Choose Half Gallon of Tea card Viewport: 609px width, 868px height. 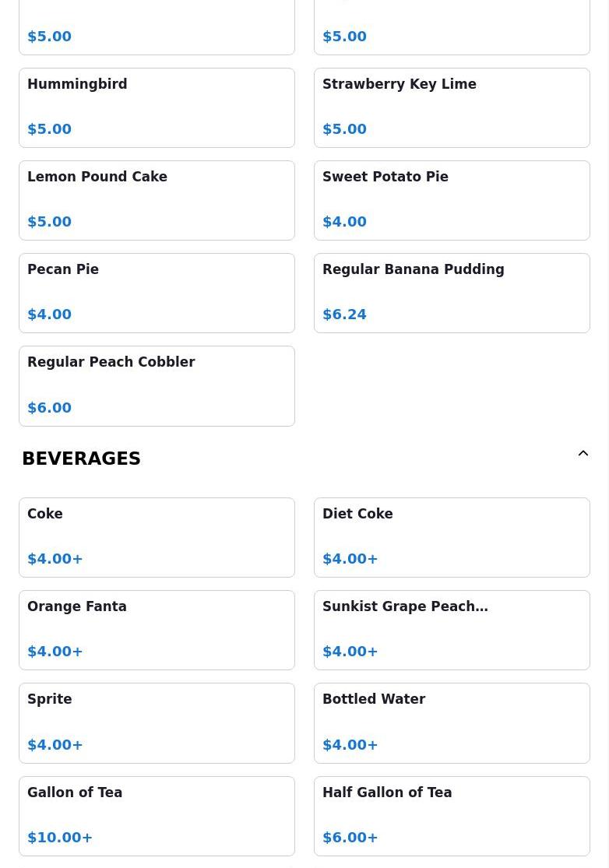click(x=452, y=816)
